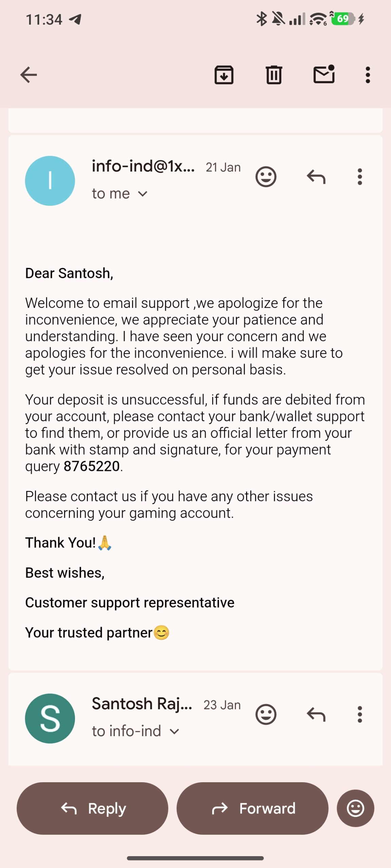
Task: Reply to Santosh's 23 Jan message
Action: (316, 714)
